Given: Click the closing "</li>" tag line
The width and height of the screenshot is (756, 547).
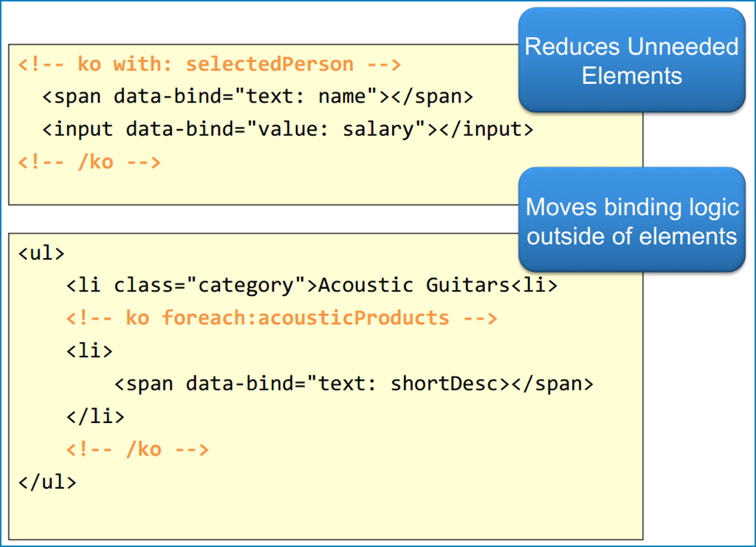Looking at the screenshot, I should (95, 416).
